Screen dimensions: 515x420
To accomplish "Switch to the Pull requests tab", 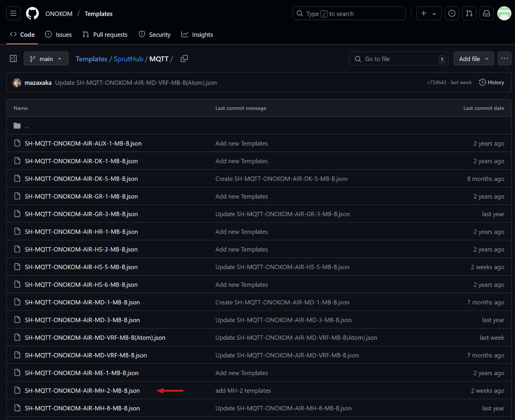I will click(105, 35).
